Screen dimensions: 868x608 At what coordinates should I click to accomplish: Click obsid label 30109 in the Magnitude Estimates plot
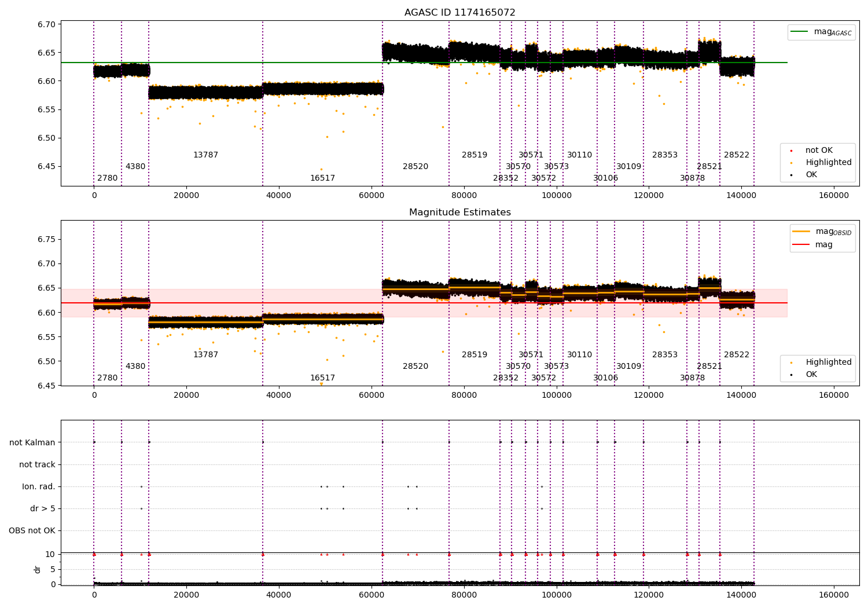(x=628, y=367)
